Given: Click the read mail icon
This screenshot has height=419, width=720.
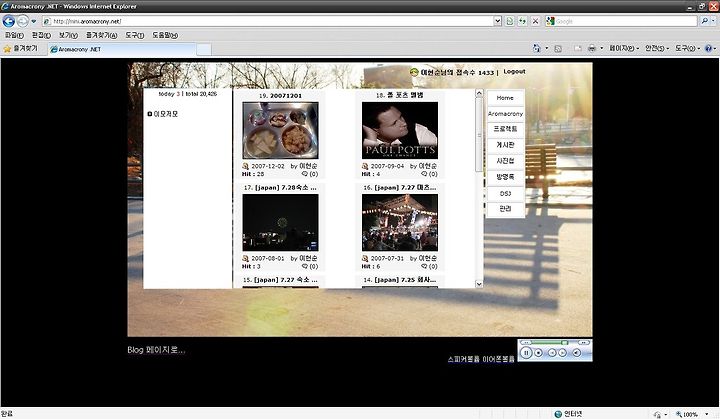Looking at the screenshot, I should 578,48.
